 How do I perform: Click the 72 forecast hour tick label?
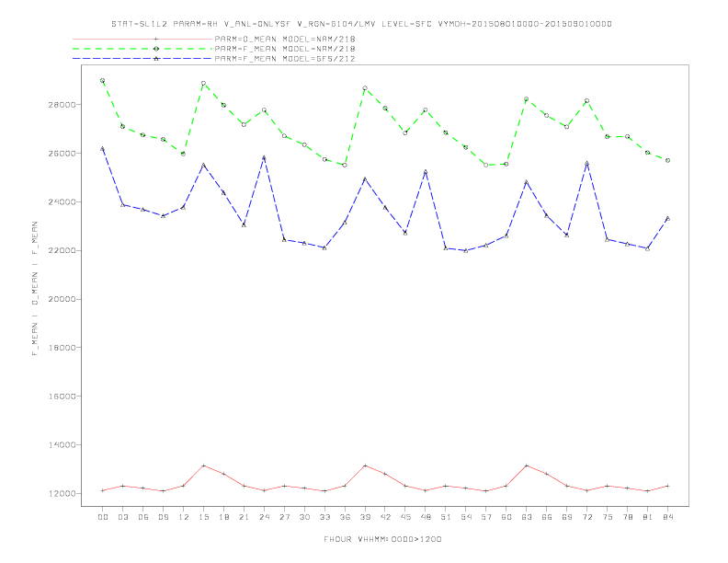point(586,517)
